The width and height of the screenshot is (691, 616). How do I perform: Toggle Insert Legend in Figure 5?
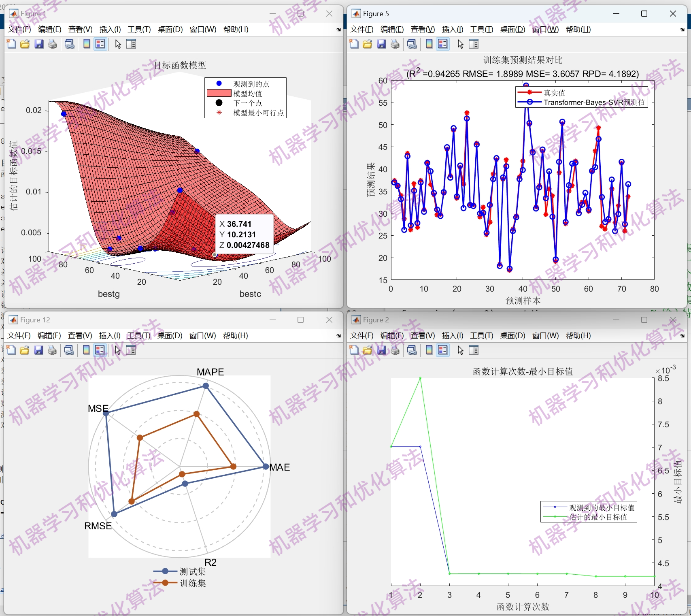(443, 44)
